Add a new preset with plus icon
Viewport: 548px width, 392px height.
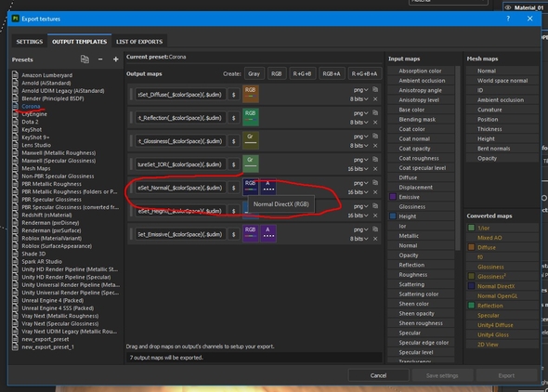pyautogui.click(x=116, y=59)
